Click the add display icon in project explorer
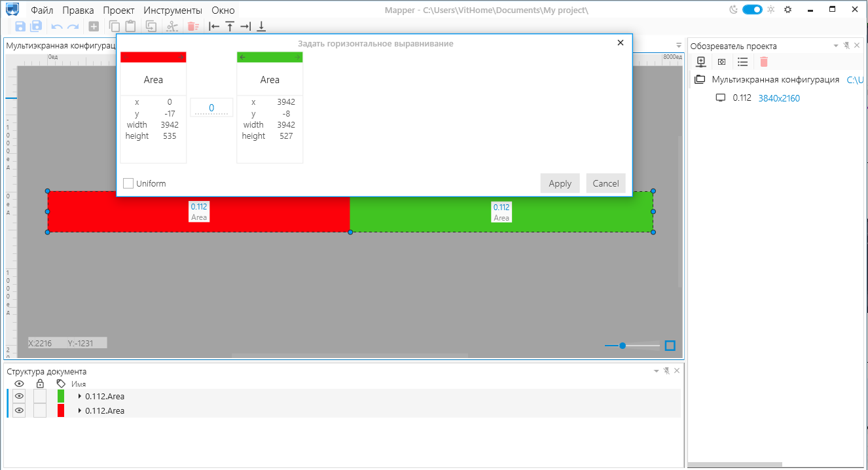The height and width of the screenshot is (470, 868). pos(701,62)
